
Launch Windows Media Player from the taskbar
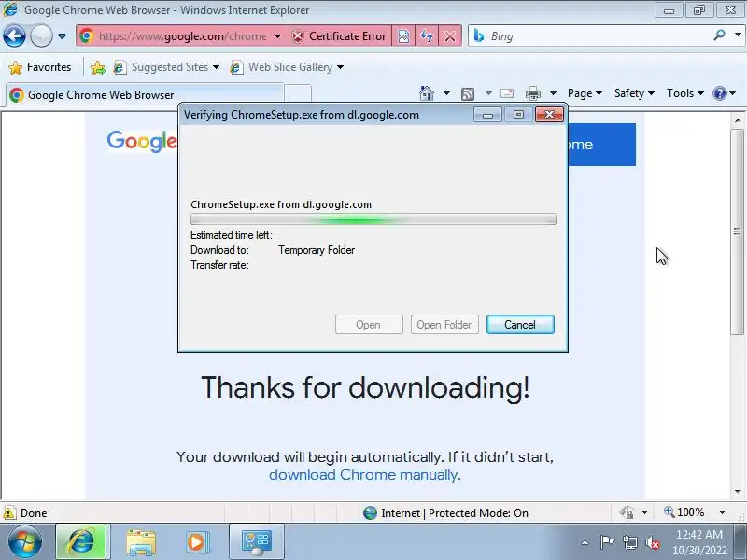pos(196,542)
